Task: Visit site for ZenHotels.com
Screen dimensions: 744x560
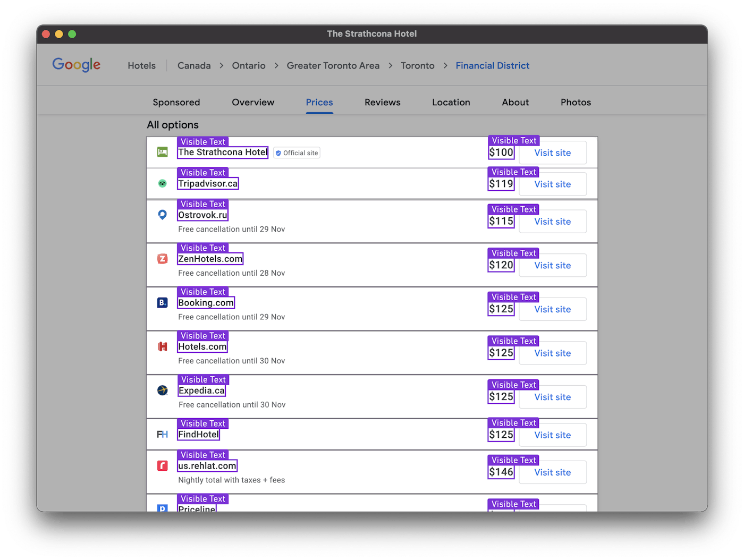Action: coord(553,266)
